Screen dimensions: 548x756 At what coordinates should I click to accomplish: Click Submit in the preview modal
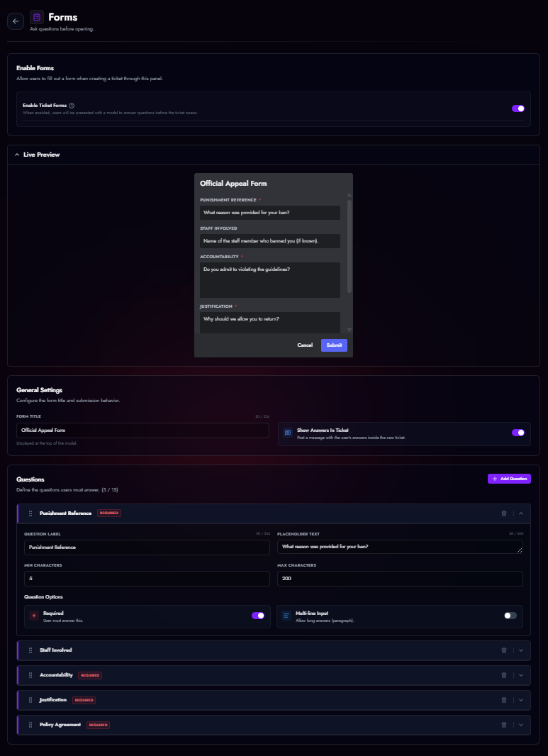334,345
